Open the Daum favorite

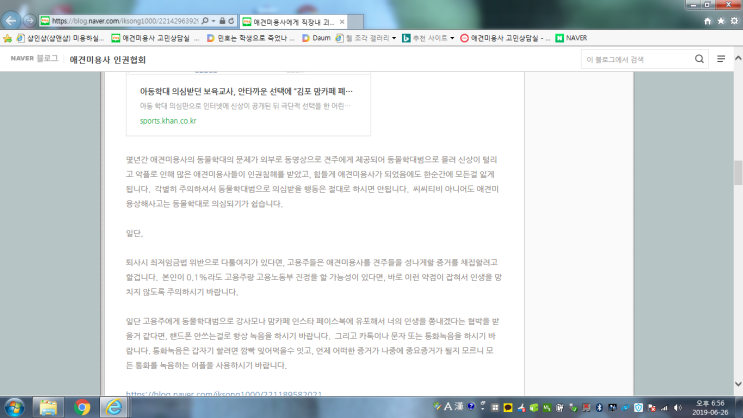click(316, 38)
